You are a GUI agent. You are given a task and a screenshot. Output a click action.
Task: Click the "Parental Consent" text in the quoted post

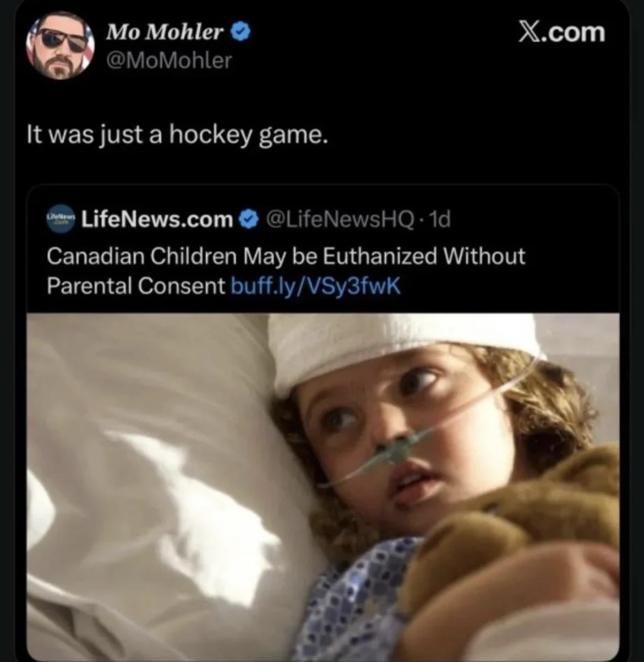[x=136, y=285]
